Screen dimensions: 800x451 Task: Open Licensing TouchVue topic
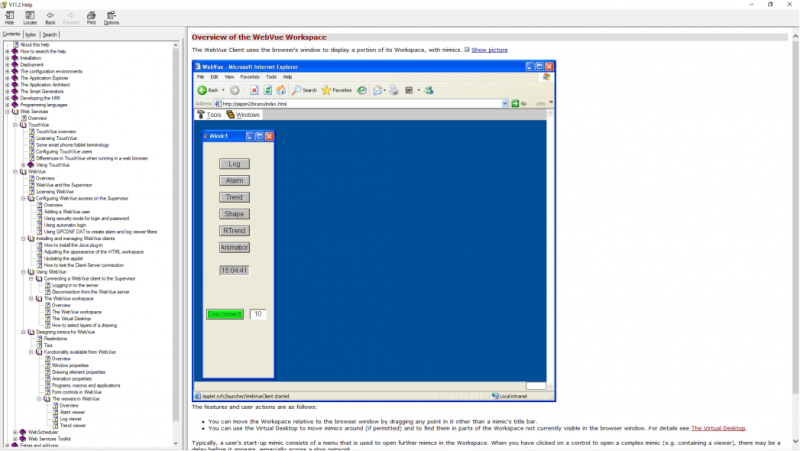(57, 138)
